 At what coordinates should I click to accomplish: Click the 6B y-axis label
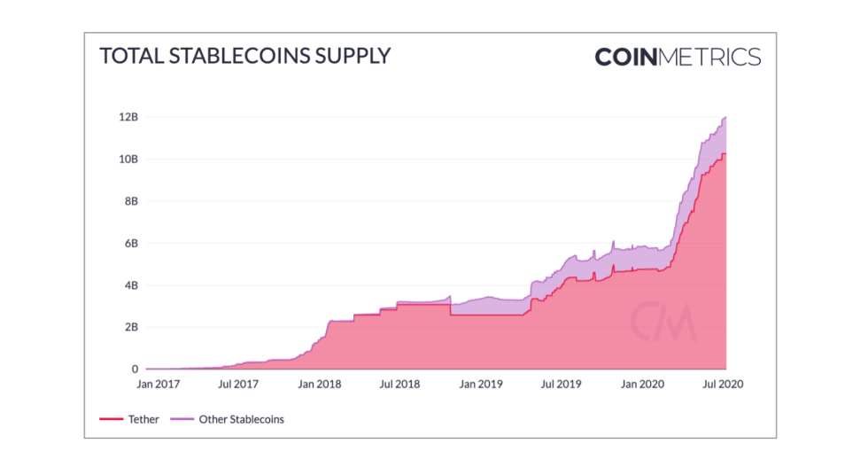pyautogui.click(x=130, y=244)
